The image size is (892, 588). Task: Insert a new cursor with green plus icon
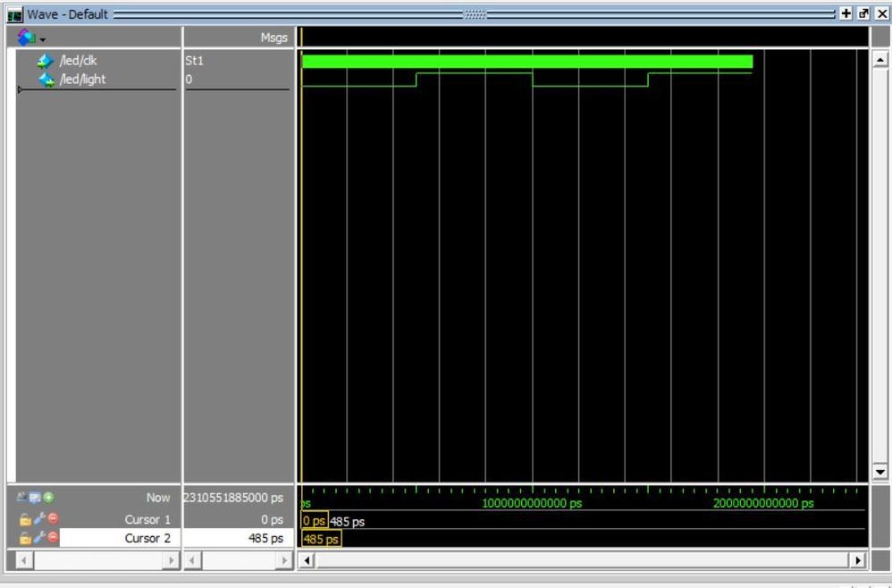pos(49,498)
